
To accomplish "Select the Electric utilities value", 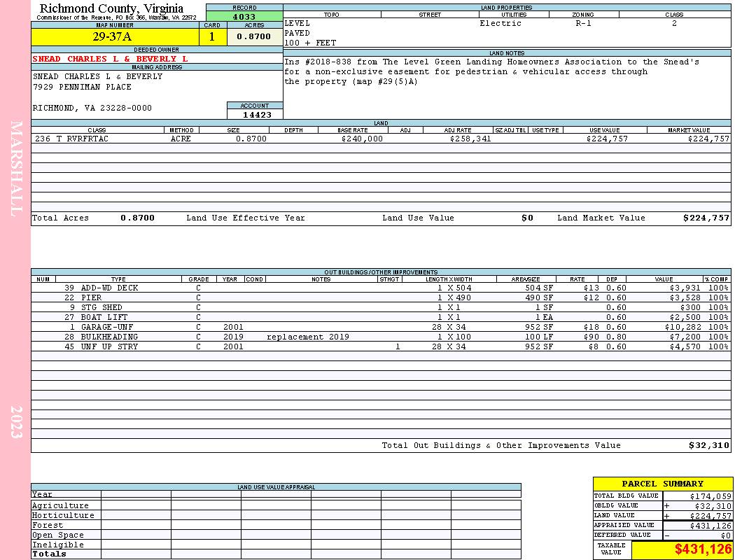I will pyautogui.click(x=500, y=23).
